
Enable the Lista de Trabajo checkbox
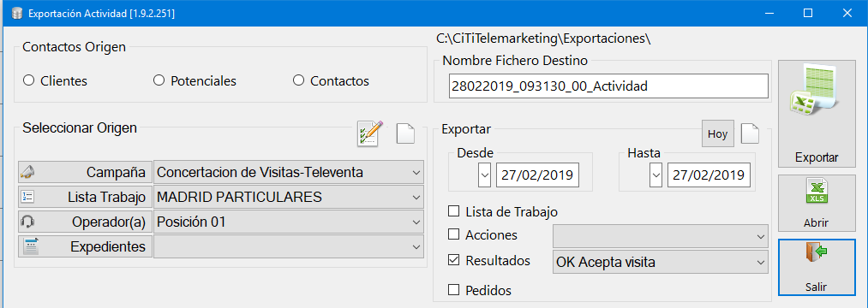pos(453,211)
